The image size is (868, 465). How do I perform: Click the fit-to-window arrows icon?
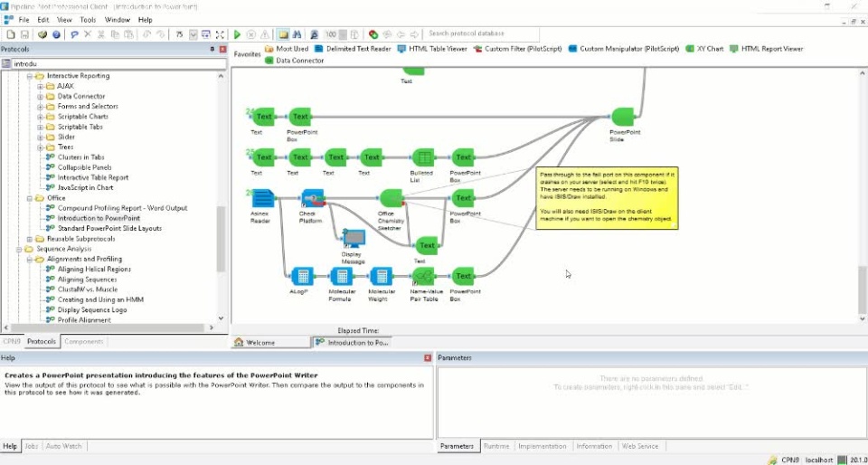220,34
